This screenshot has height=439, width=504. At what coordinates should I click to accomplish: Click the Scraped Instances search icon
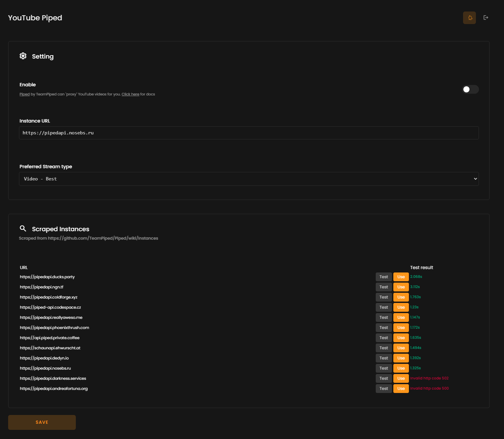coord(23,228)
